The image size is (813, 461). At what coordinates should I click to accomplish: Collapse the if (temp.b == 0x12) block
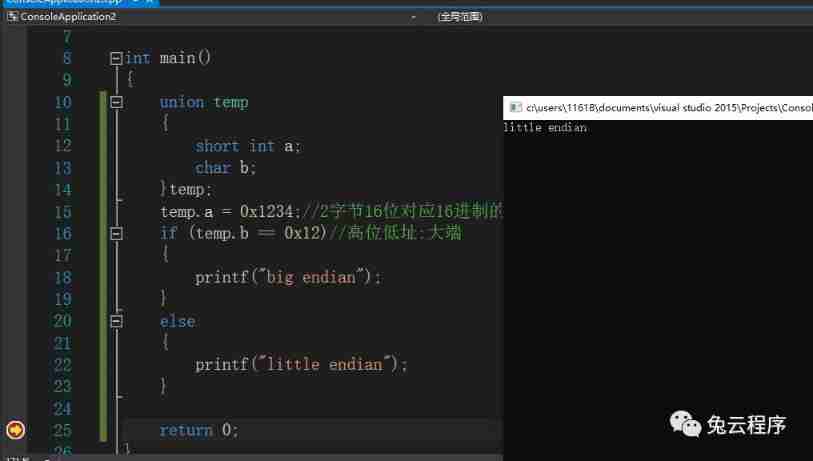[x=116, y=233]
